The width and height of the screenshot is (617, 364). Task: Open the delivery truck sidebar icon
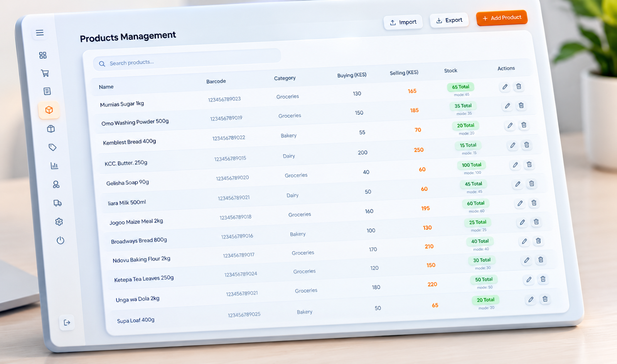tap(57, 203)
